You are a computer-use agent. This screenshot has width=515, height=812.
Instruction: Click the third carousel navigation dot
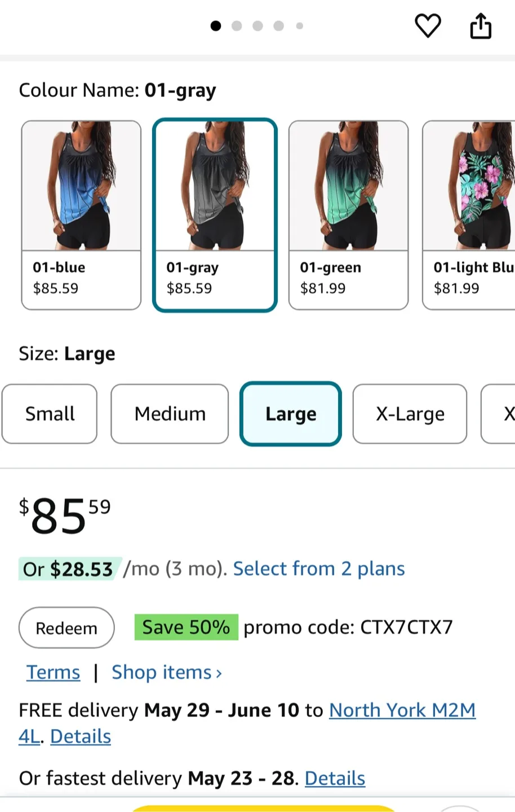(x=257, y=26)
